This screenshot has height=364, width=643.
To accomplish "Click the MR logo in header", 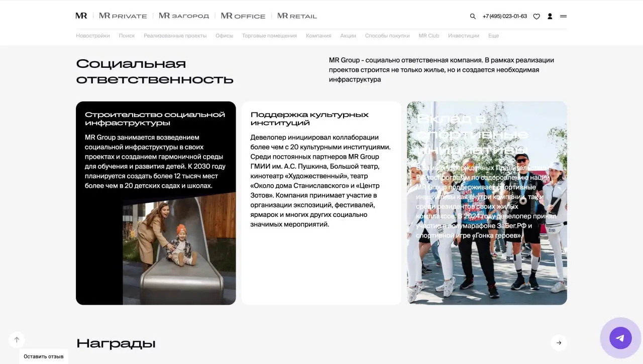I will [81, 16].
